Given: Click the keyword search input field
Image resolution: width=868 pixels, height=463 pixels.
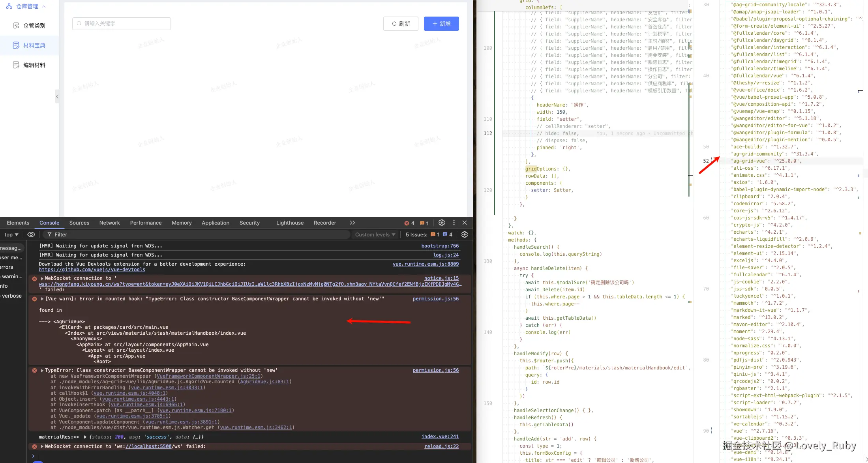Looking at the screenshot, I should point(122,24).
